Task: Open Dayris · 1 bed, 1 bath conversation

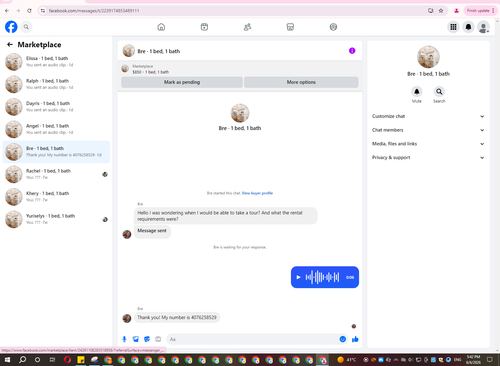Action: coord(56,107)
